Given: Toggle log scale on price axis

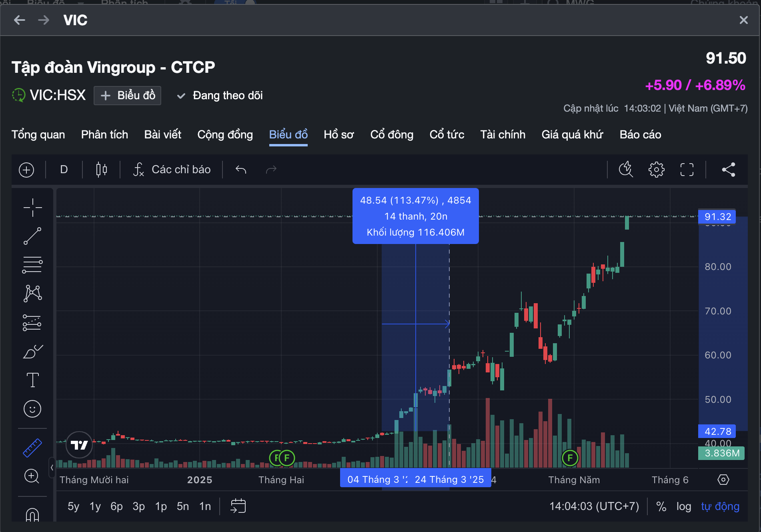Looking at the screenshot, I should pyautogui.click(x=683, y=506).
